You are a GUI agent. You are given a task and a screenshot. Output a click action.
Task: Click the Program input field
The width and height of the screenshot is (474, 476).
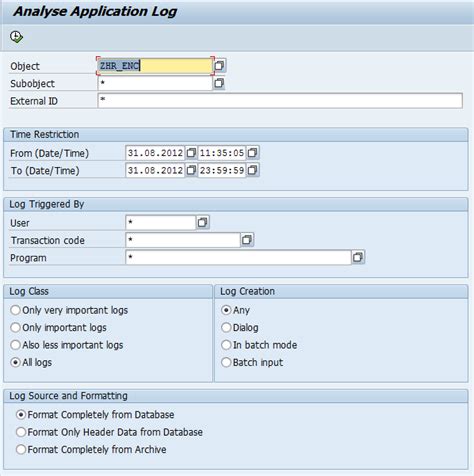pyautogui.click(x=238, y=257)
